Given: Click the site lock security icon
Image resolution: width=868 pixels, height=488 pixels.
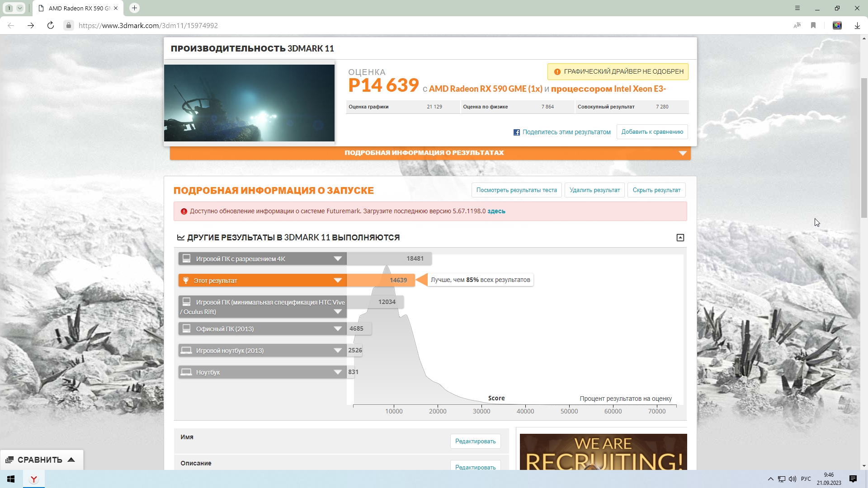Looking at the screenshot, I should click(69, 25).
